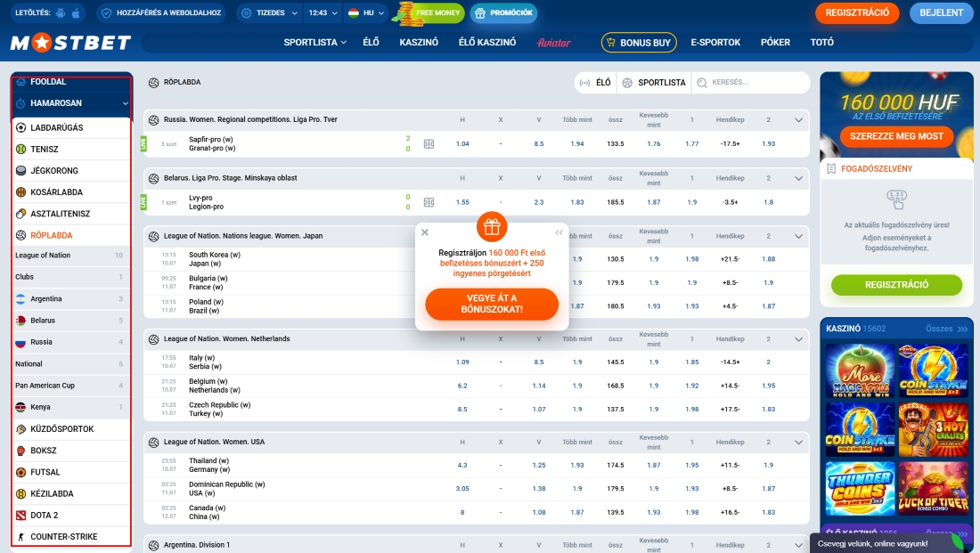Image resolution: width=980 pixels, height=553 pixels.
Task: Click the Kenya flag icon
Action: click(x=20, y=408)
